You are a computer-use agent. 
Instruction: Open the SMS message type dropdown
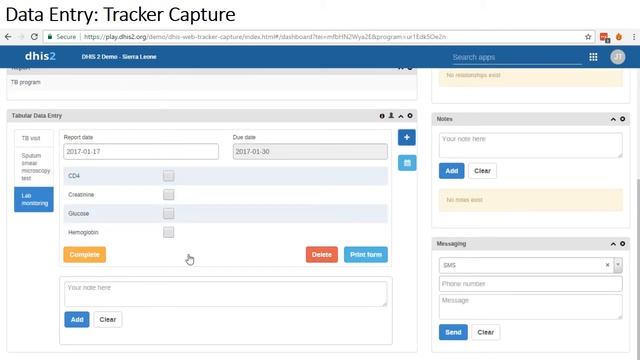click(x=618, y=265)
